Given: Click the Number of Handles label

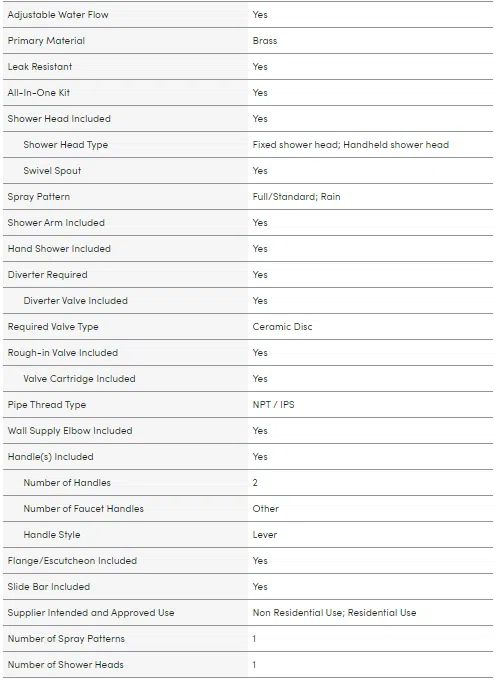Looking at the screenshot, I should point(67,483).
